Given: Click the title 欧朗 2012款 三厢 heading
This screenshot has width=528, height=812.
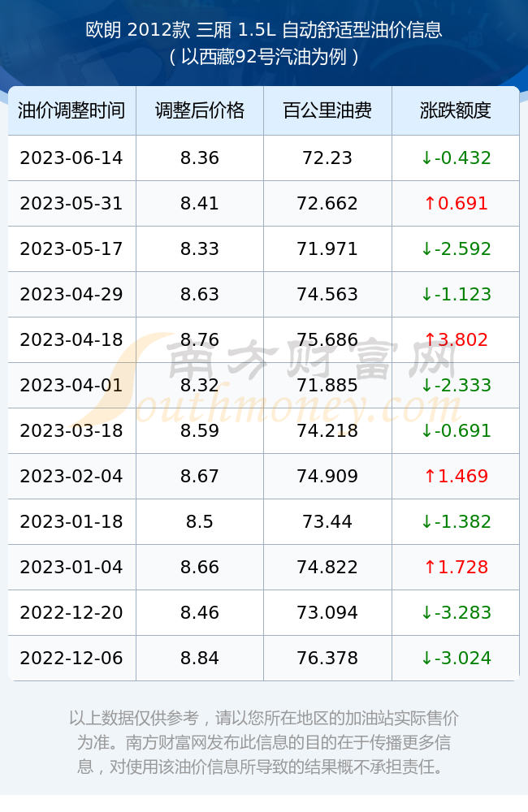Looking at the screenshot, I should pos(264,29).
